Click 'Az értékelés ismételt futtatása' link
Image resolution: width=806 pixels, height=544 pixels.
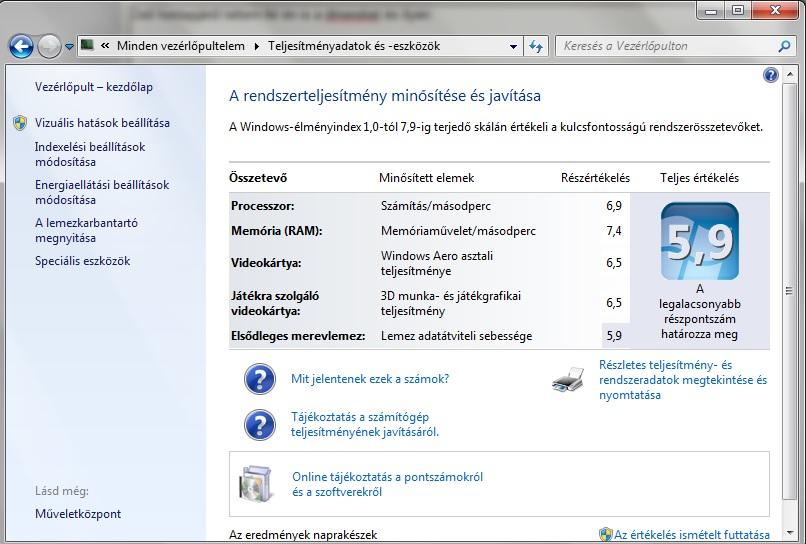pos(692,535)
